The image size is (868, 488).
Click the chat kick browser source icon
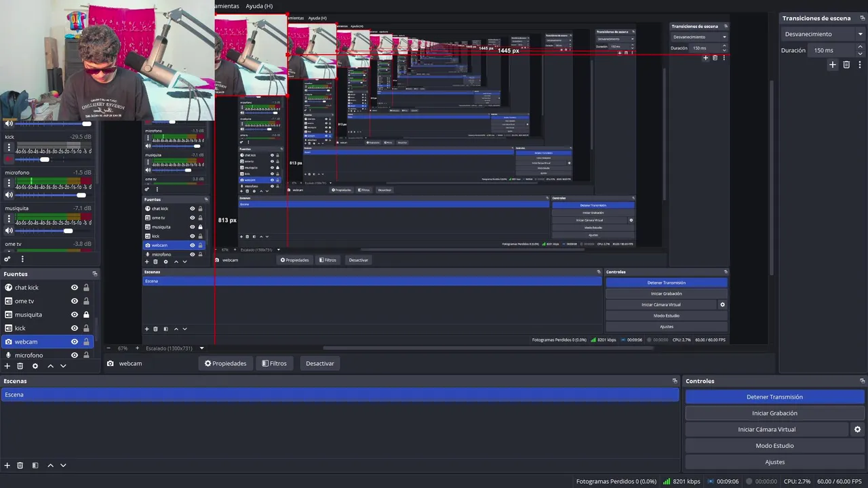point(8,287)
